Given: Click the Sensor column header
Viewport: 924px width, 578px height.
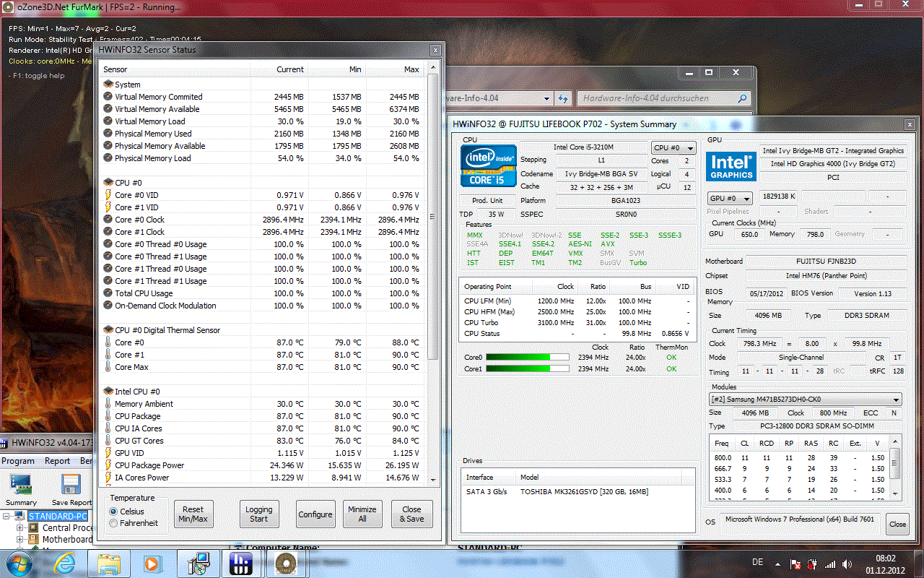Looking at the screenshot, I should coord(175,69).
